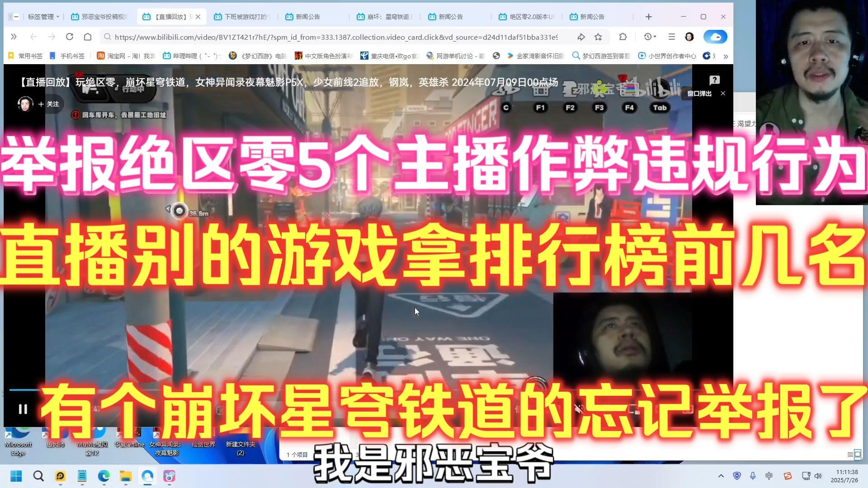This screenshot has height=488, width=868.
Task: Bookmark this page with star icon
Action: [598, 37]
